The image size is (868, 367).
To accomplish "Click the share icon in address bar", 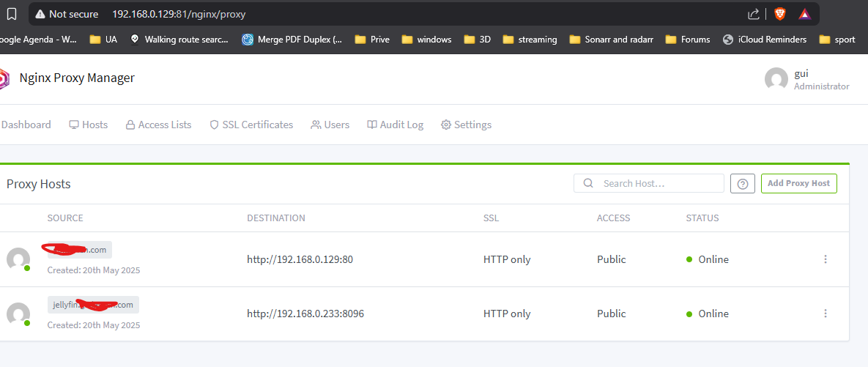I will coord(754,15).
